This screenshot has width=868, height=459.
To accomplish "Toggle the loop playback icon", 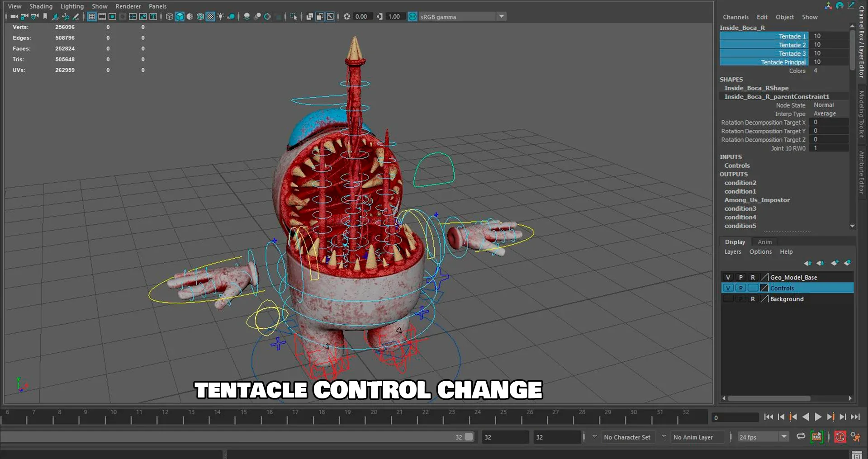I will click(801, 436).
